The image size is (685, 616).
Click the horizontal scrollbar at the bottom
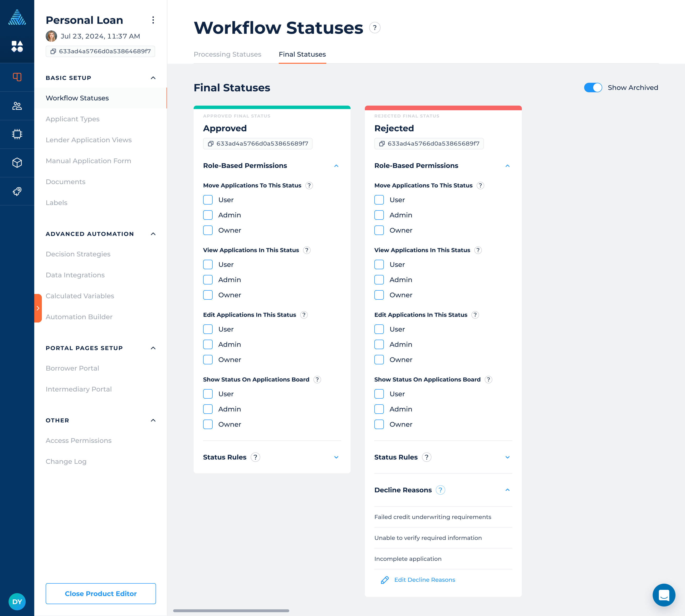(x=231, y=611)
